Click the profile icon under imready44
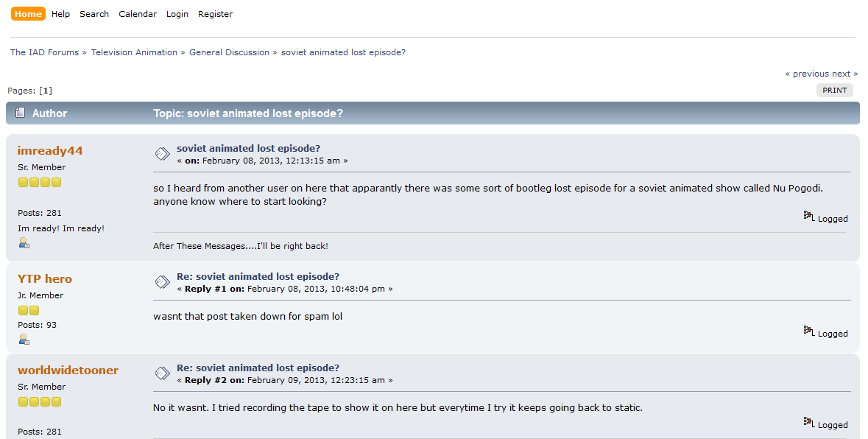 point(24,243)
